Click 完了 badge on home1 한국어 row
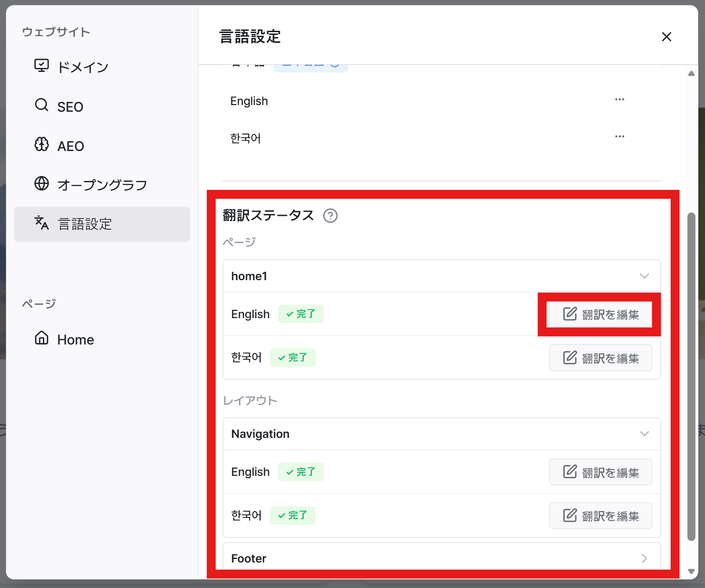The height and width of the screenshot is (588, 705). [293, 357]
